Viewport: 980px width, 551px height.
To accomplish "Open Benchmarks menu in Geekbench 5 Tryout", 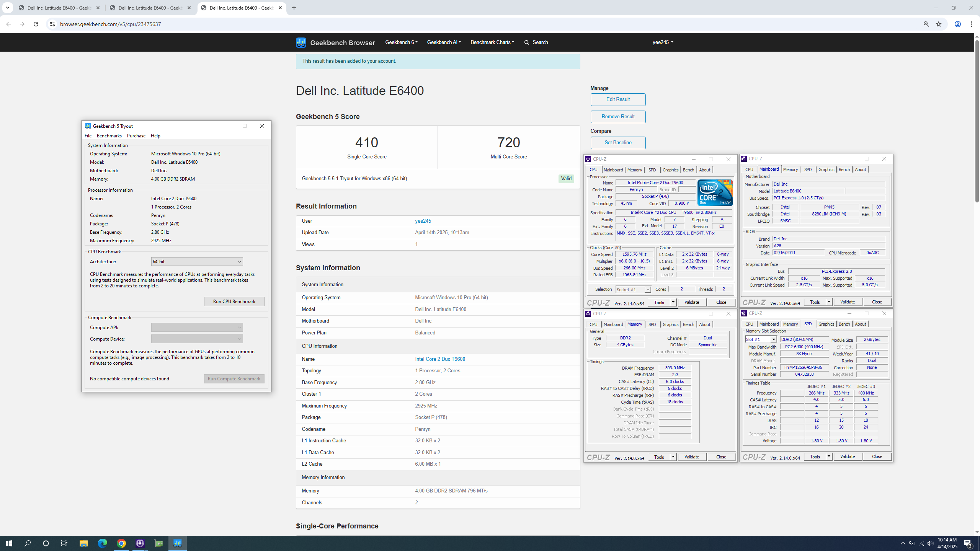I will pos(109,136).
